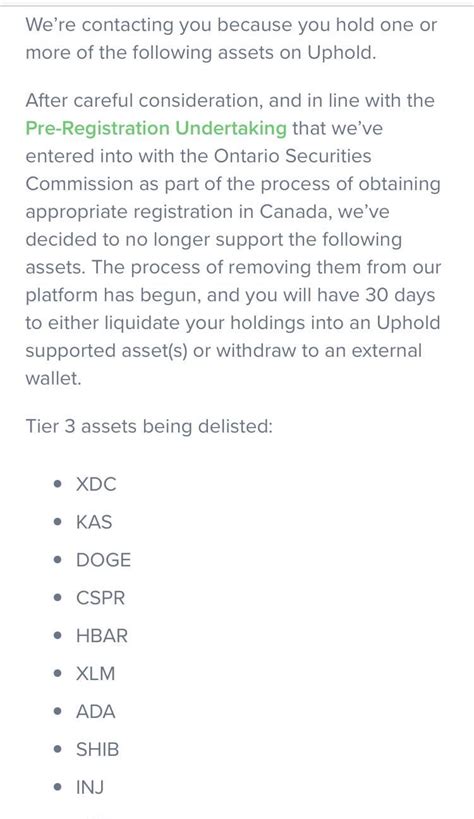Select the XDC list item

[x=96, y=484]
